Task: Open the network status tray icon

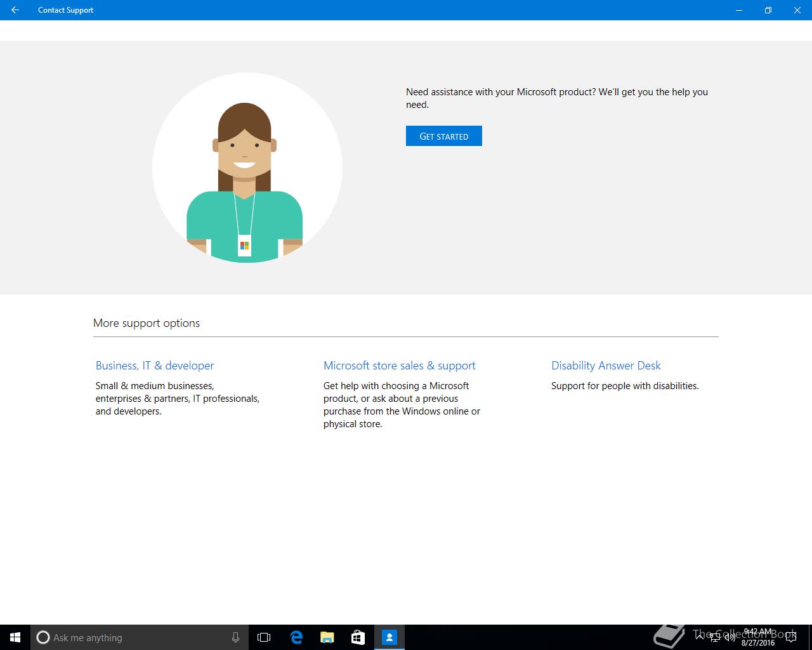Action: coord(714,637)
